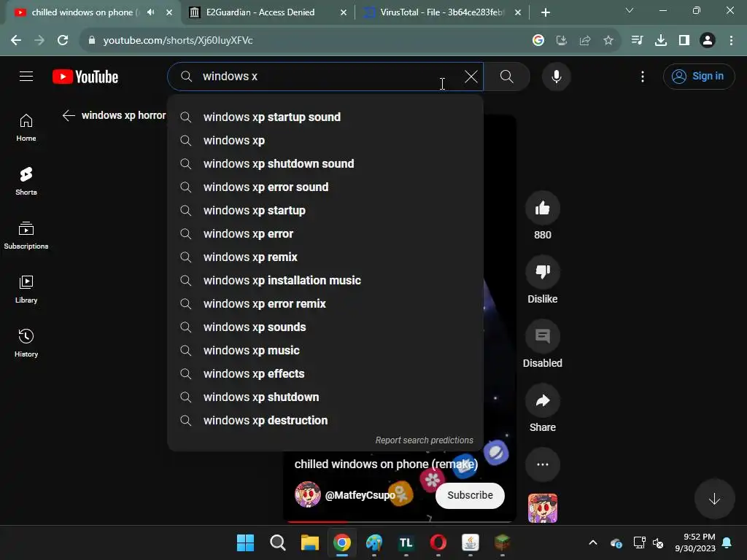Select suggestion plain windows xp
Viewport: 747px width, 560px height.
tap(325, 141)
